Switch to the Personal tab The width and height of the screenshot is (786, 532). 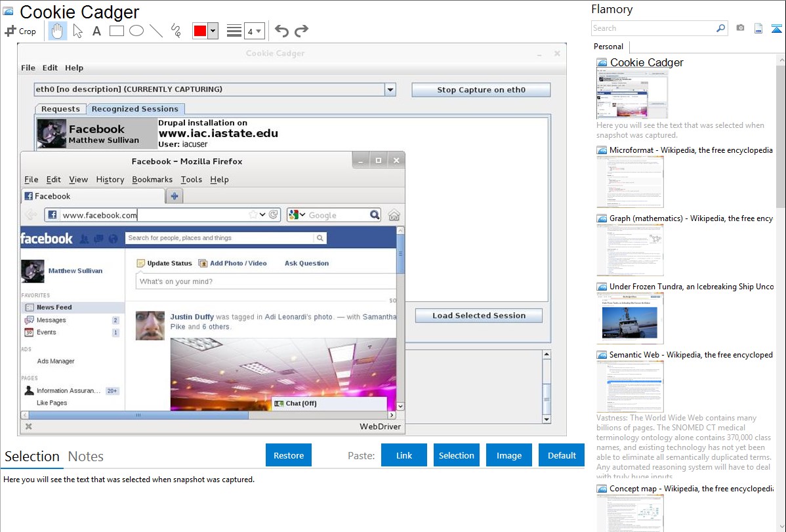click(x=609, y=46)
